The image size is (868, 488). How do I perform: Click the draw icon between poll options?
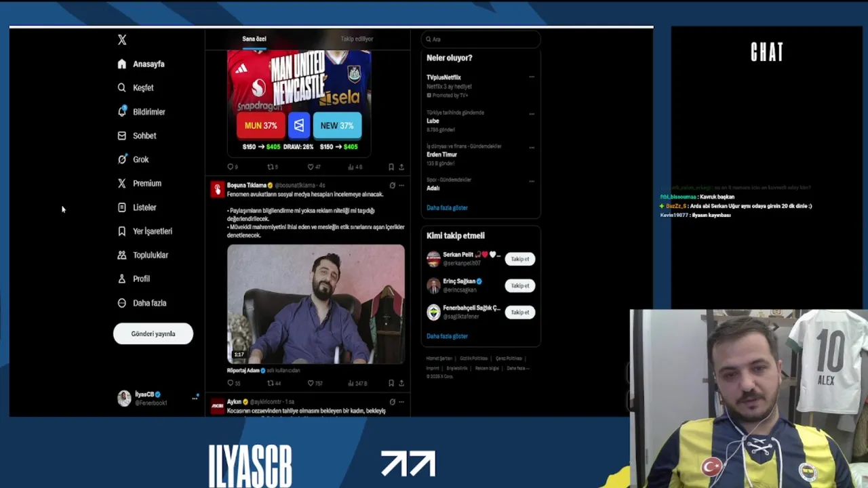(299, 125)
